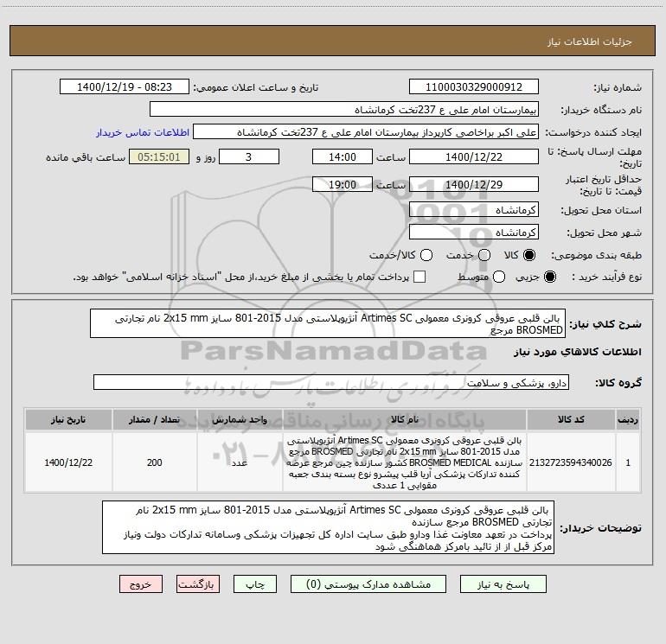Viewport: 666px width, 644px height.
Task: Select the کالا radio button
Action: point(529,255)
